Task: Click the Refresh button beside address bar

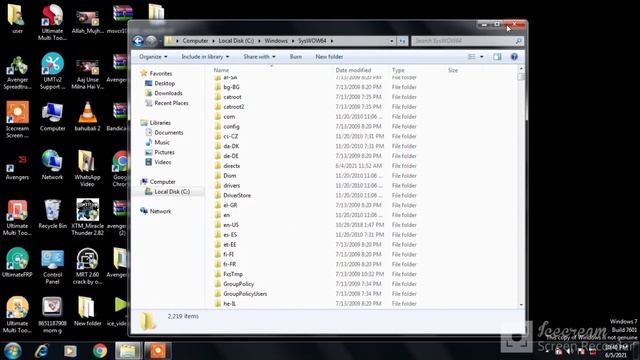Action: click(402, 41)
